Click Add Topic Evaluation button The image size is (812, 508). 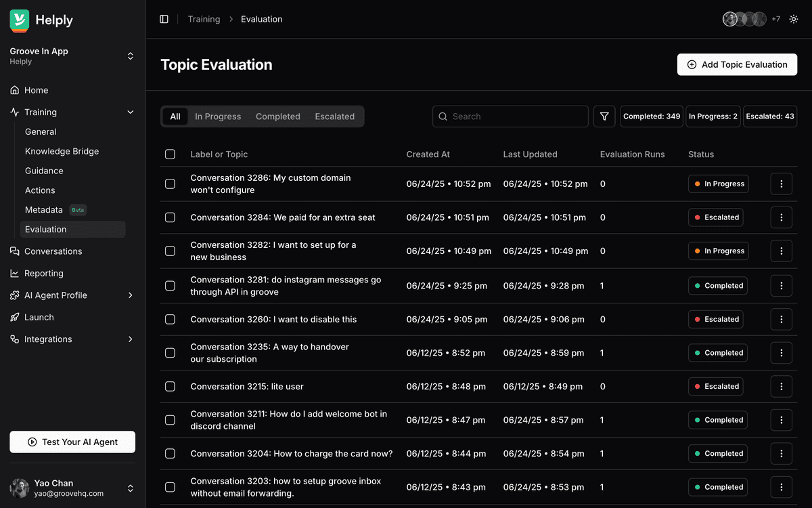pos(737,64)
